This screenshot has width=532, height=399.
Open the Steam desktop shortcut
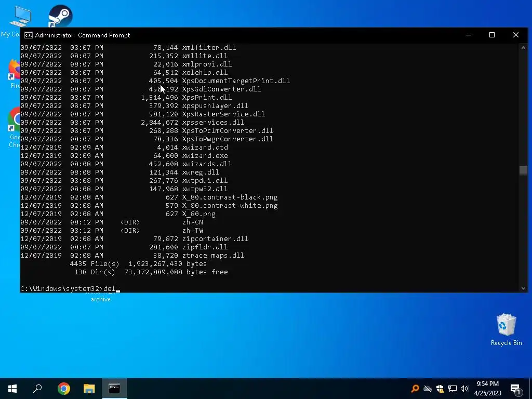[60, 16]
